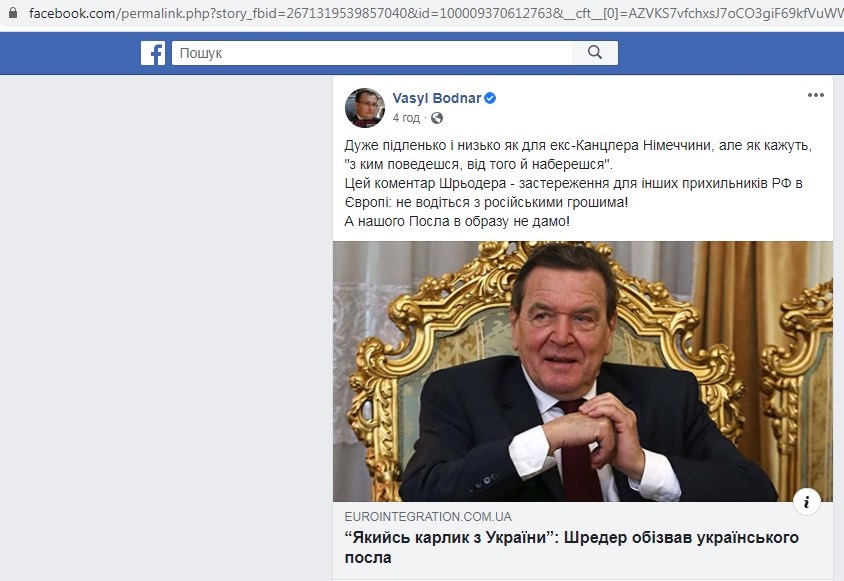The height and width of the screenshot is (581, 844).
Task: Open the post timestamp '4 год'
Action: click(406, 118)
